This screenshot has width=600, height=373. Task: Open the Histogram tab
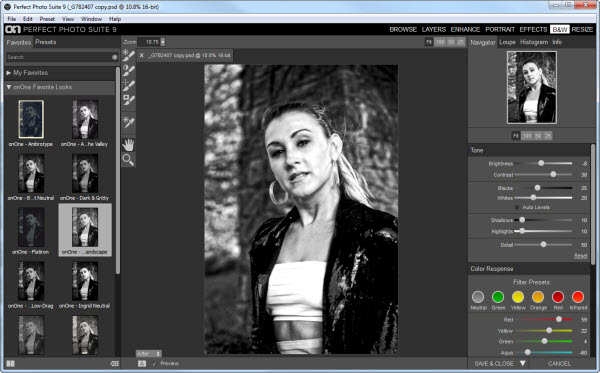534,42
